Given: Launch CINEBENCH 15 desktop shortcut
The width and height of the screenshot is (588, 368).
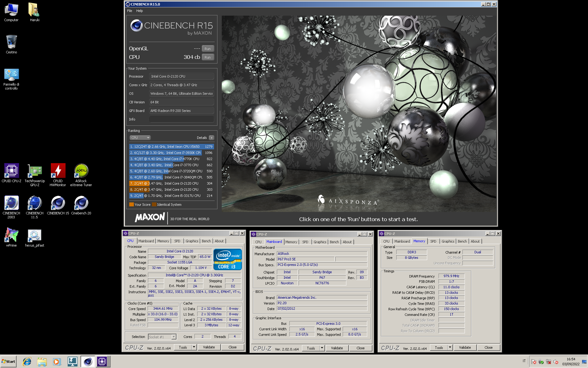Looking at the screenshot, I should 58,205.
